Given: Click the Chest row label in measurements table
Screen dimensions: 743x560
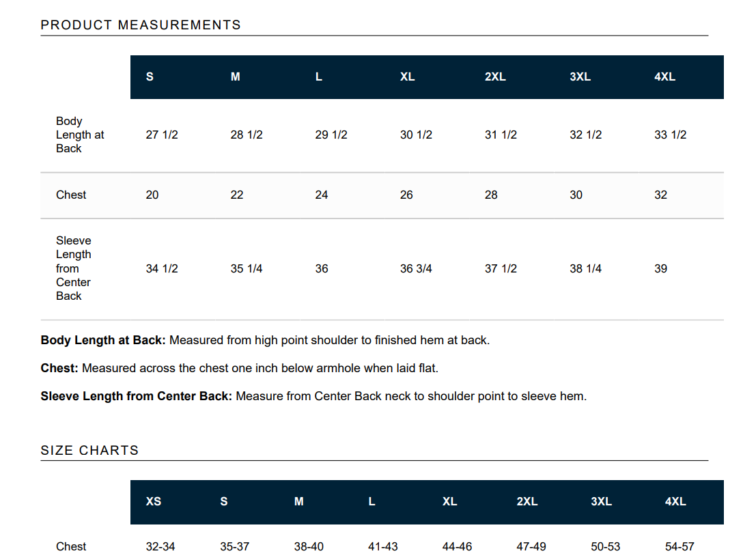Looking at the screenshot, I should [71, 195].
